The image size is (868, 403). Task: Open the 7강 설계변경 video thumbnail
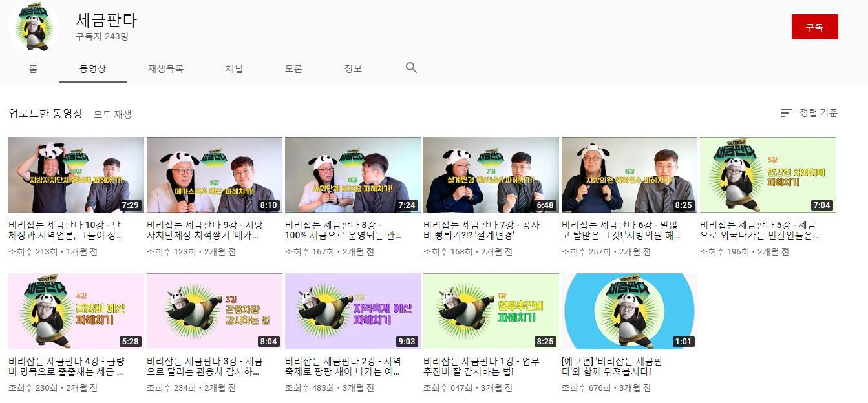(x=491, y=175)
